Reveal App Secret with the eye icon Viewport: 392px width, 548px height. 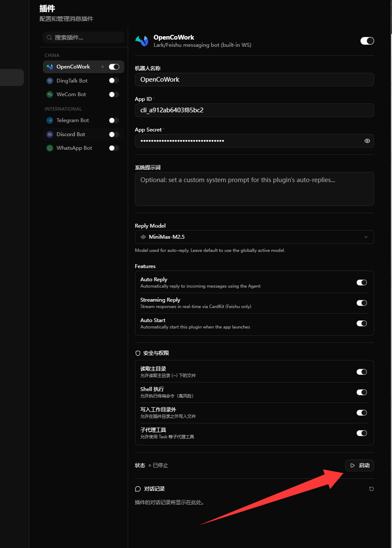367,141
